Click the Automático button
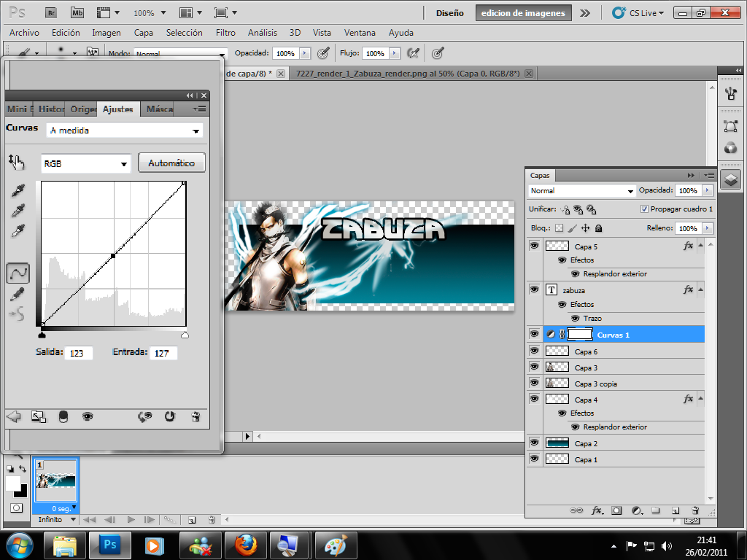This screenshot has width=747, height=560. [171, 163]
